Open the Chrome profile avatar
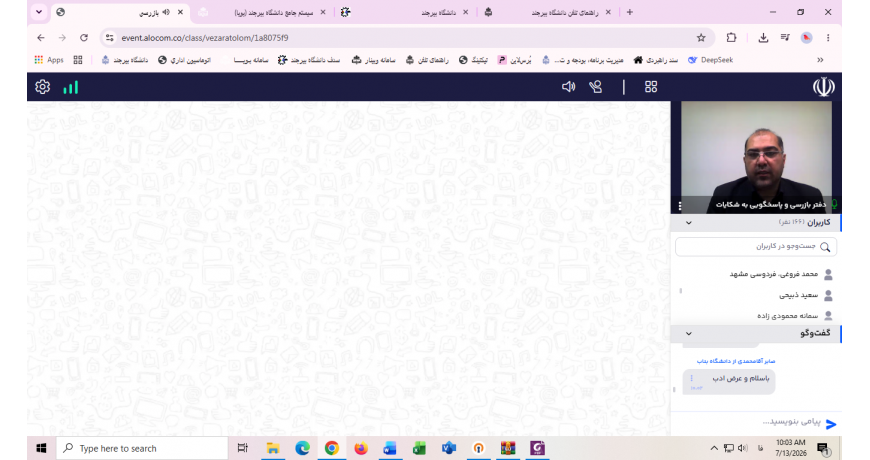 point(806,38)
